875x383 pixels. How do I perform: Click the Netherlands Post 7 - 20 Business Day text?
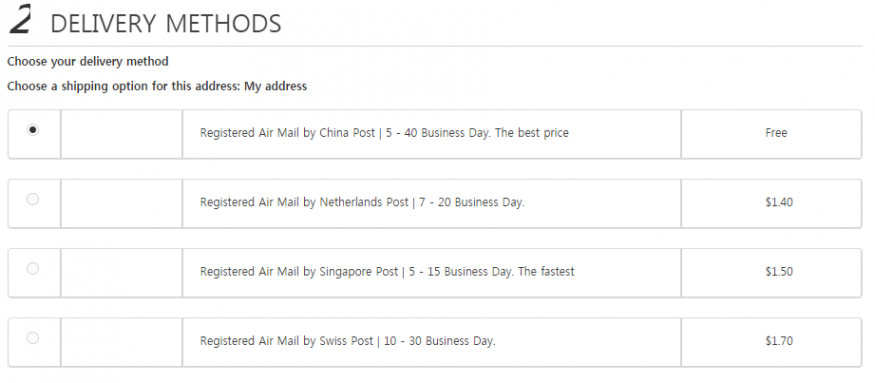coord(362,202)
